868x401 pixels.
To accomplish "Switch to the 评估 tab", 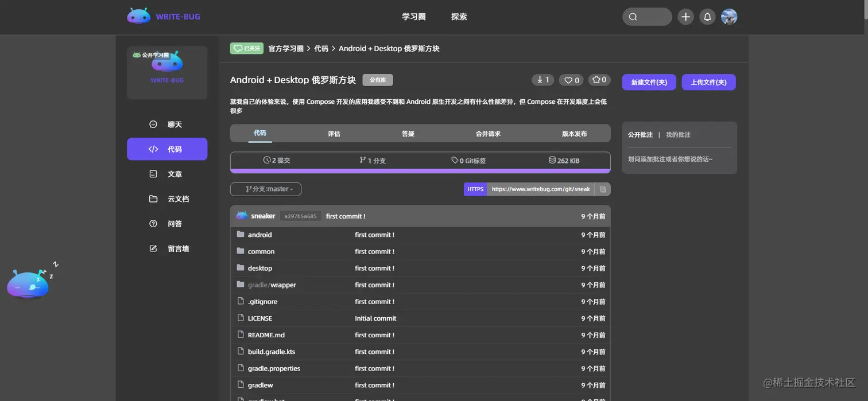I will 334,134.
